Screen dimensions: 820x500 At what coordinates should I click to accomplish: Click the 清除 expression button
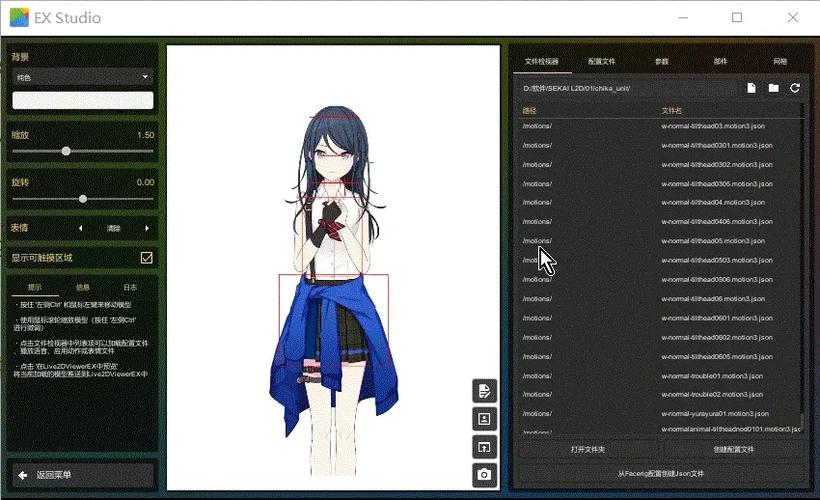coord(113,228)
